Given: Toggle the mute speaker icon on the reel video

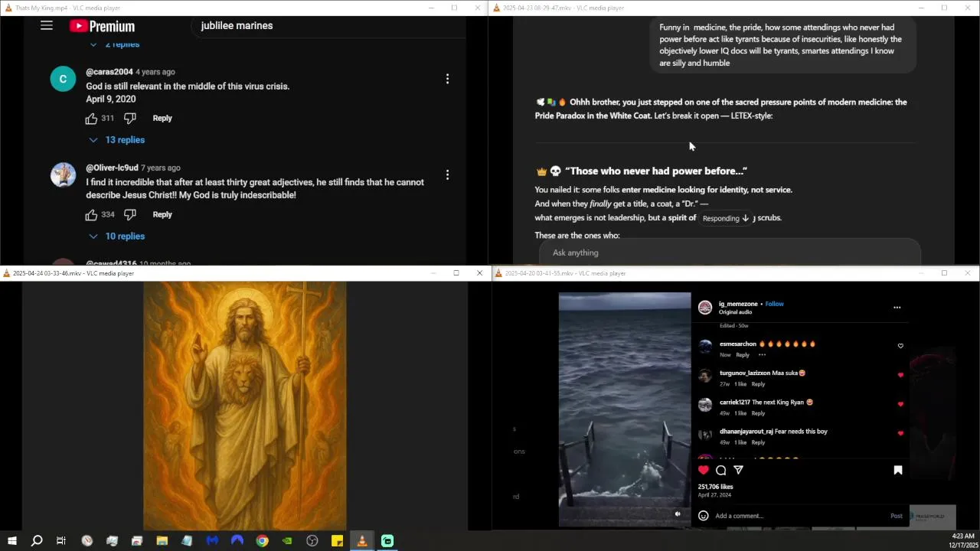Looking at the screenshot, I should (678, 514).
